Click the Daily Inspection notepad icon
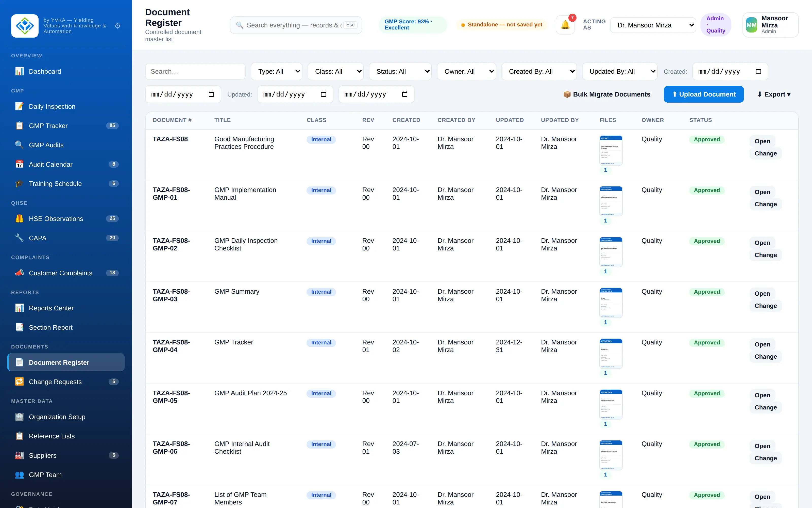812x508 pixels. tap(20, 106)
